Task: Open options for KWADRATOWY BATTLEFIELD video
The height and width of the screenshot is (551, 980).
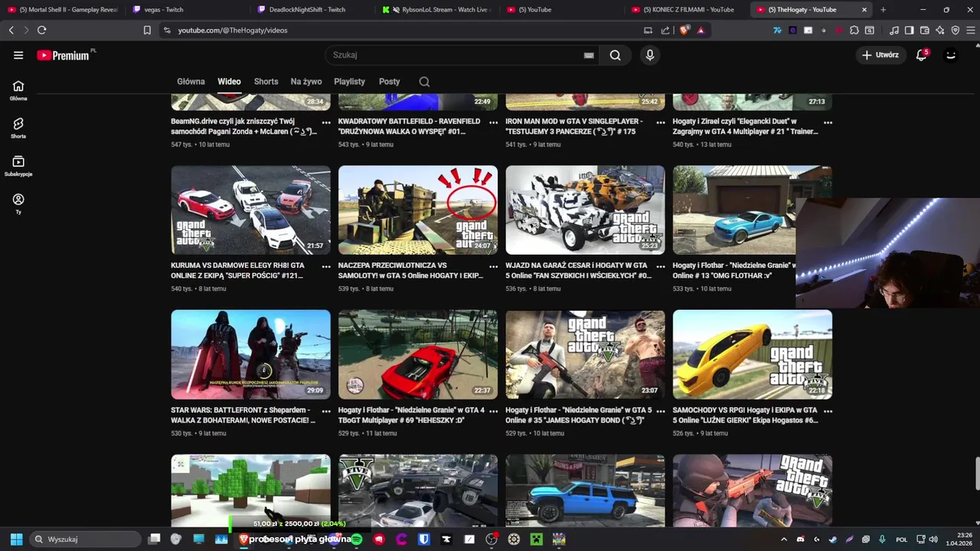Action: [x=493, y=122]
